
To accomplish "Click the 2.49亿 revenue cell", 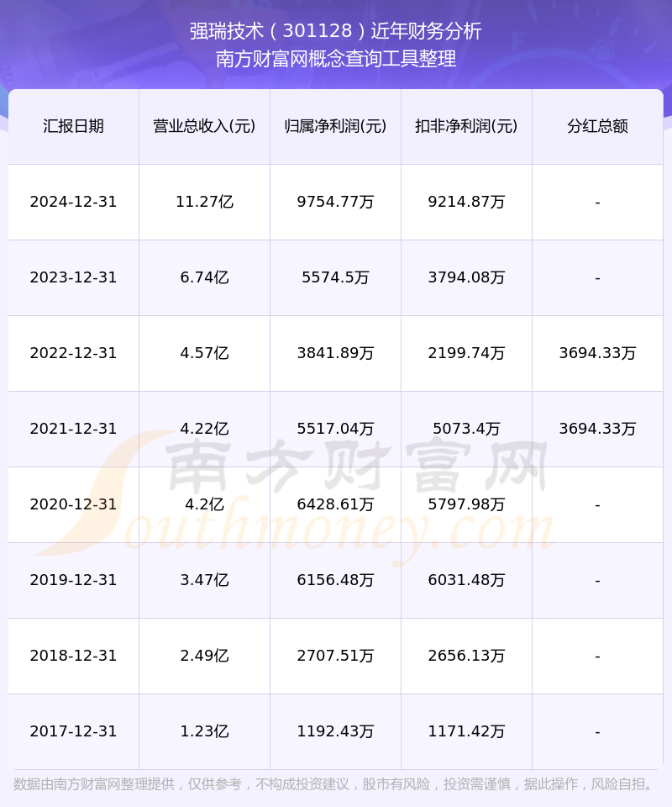I will click(x=204, y=656).
